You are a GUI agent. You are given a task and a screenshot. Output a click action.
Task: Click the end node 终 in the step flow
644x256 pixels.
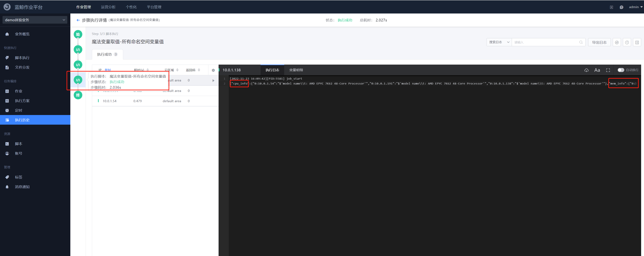click(78, 95)
